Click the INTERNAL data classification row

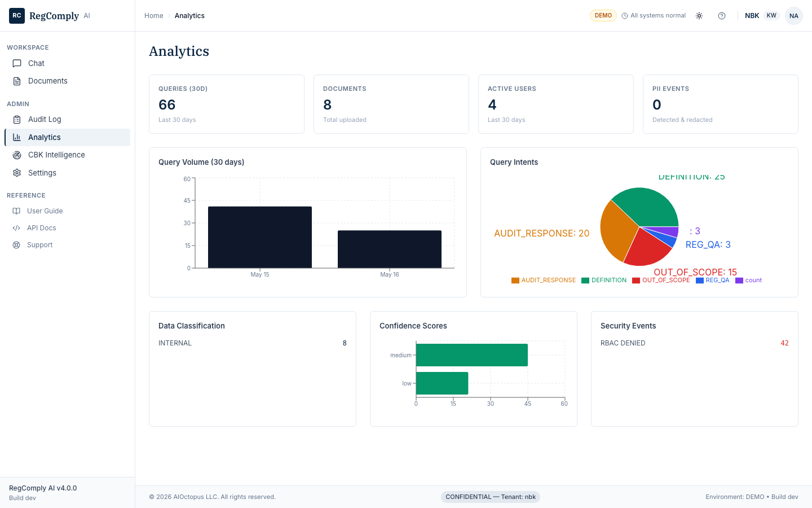[253, 343]
